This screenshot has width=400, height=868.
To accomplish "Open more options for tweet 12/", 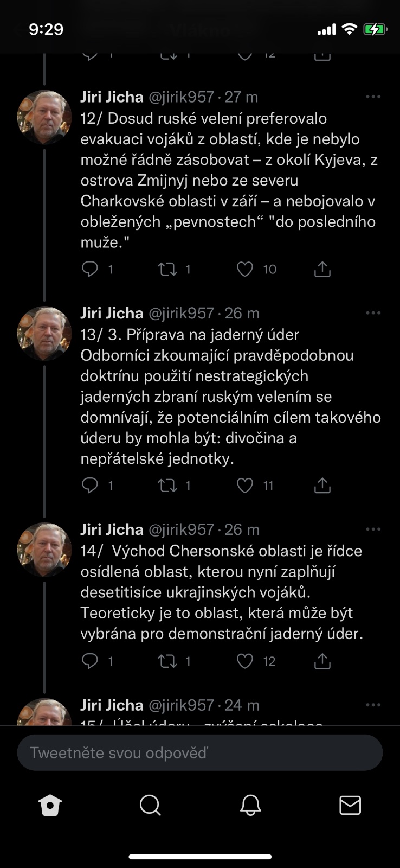I will coord(373,97).
